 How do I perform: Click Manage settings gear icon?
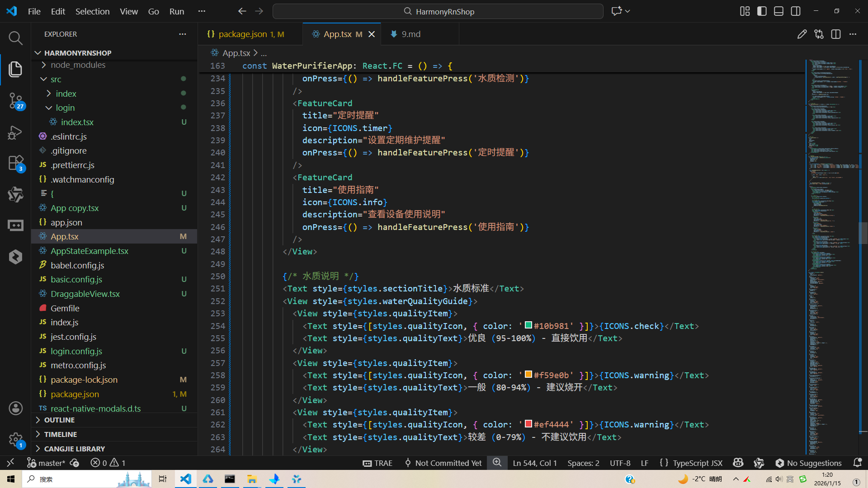click(15, 439)
